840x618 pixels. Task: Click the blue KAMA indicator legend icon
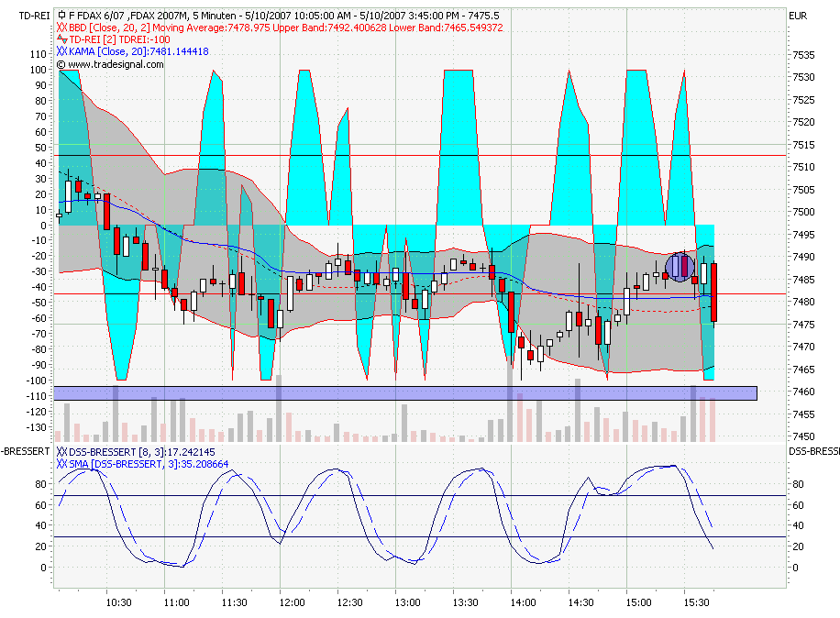pos(61,52)
